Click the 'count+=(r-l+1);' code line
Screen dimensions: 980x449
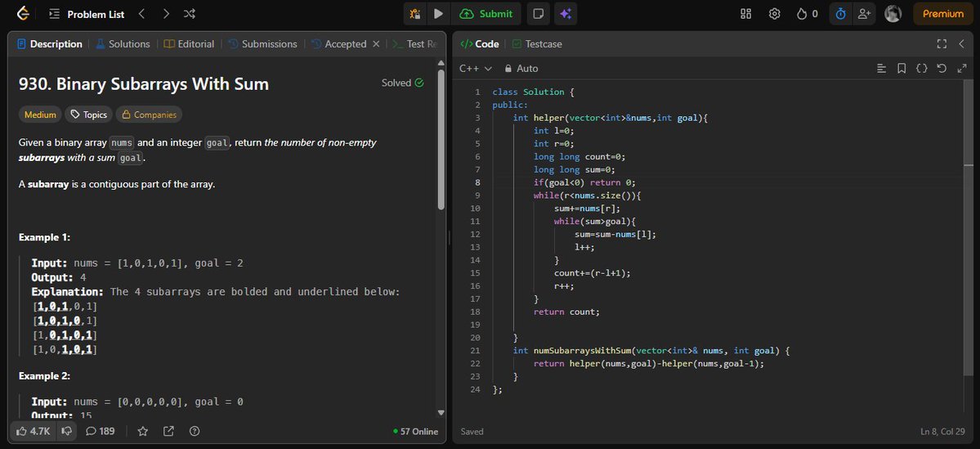tap(593, 272)
